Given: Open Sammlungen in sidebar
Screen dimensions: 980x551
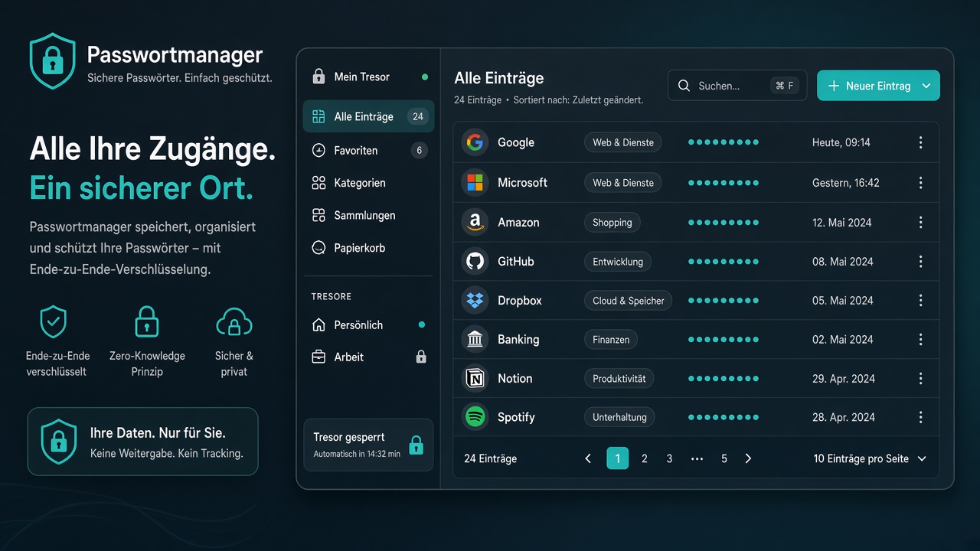Looking at the screenshot, I should [368, 216].
